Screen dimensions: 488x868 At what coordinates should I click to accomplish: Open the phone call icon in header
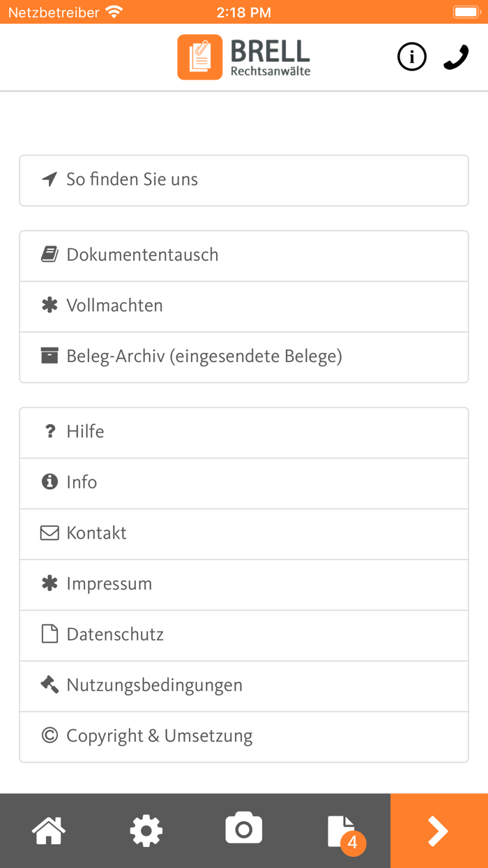coord(455,57)
